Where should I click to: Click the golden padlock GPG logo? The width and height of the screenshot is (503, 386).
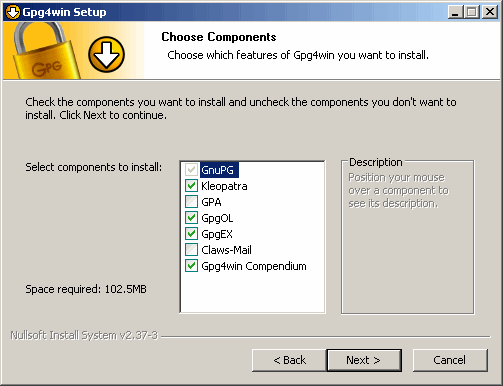click(x=45, y=51)
